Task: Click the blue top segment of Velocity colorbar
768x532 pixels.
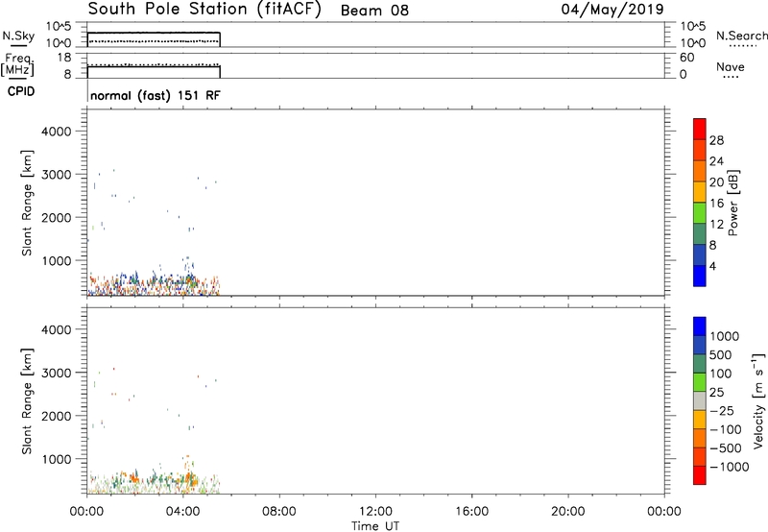Action: pyautogui.click(x=700, y=326)
